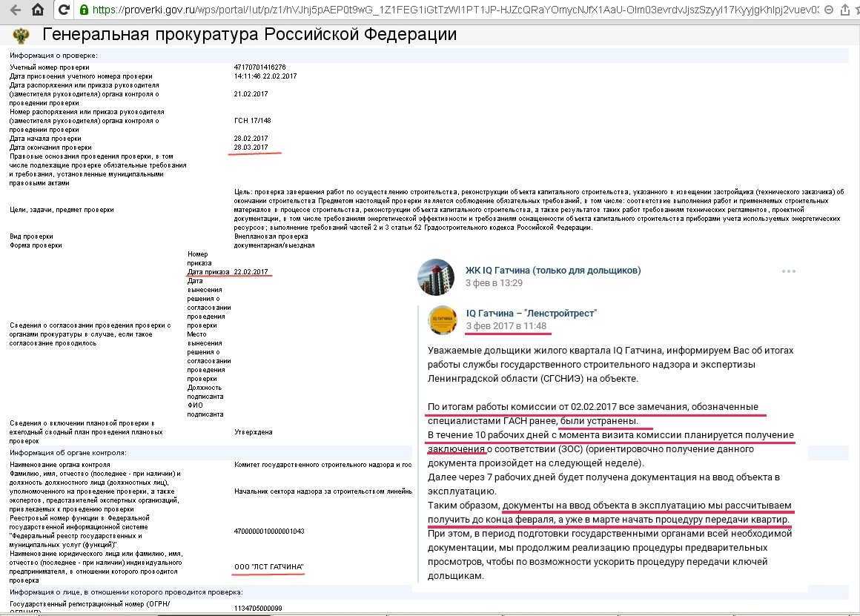Select the OGRN number 1134705000099

[258, 609]
